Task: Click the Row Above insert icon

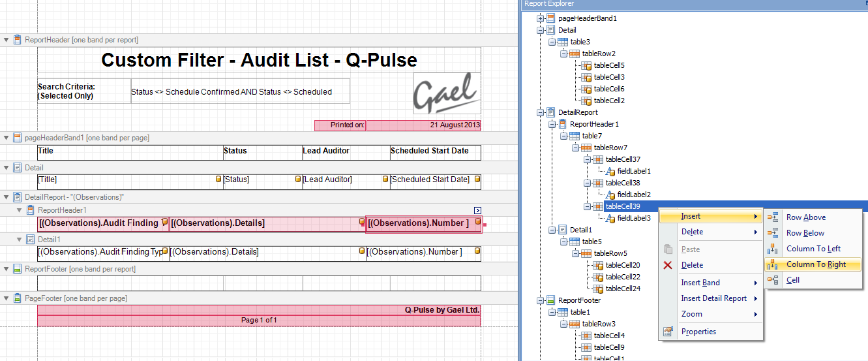Action: [773, 217]
